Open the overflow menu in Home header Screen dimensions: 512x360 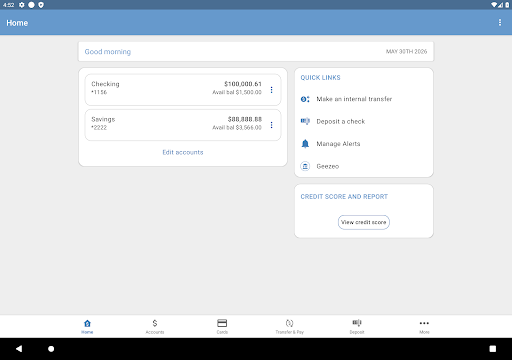pyautogui.click(x=500, y=22)
